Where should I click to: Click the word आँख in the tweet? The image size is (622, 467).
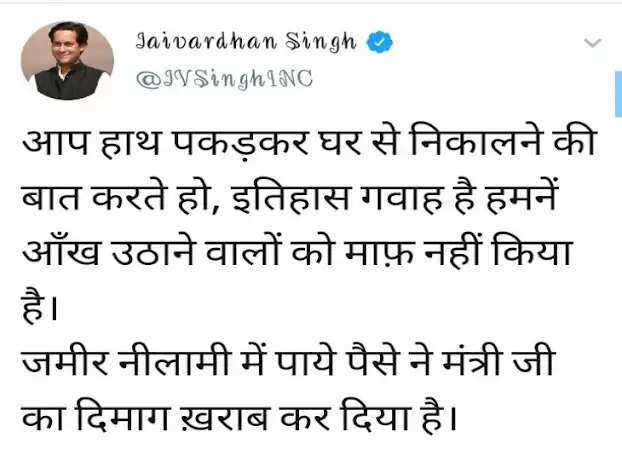pyautogui.click(x=61, y=250)
